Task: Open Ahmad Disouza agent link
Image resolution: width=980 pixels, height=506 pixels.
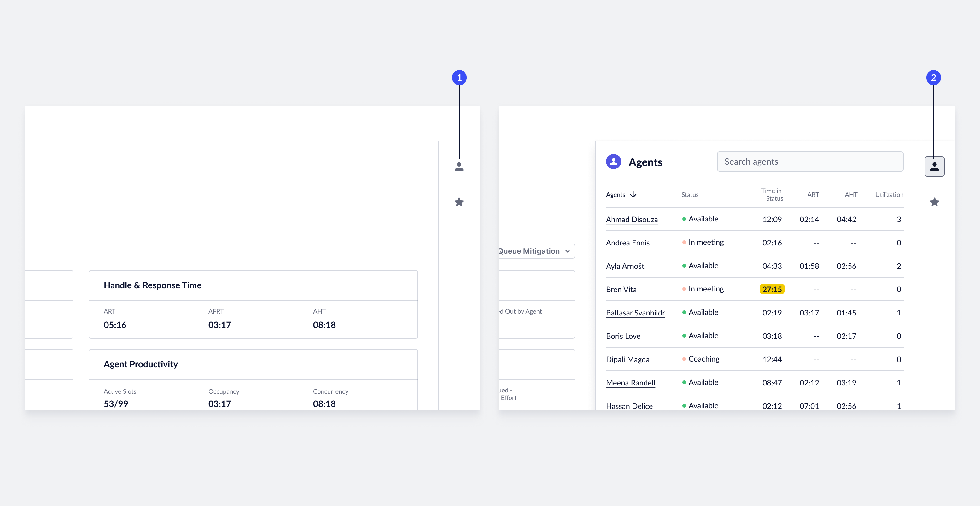Action: pos(632,219)
